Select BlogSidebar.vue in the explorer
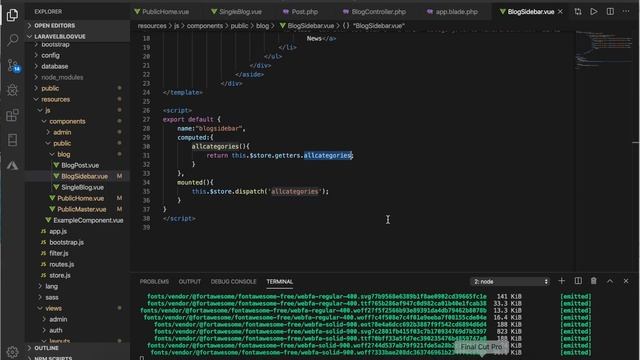Image resolution: width=640 pixels, height=360 pixels. (x=84, y=176)
